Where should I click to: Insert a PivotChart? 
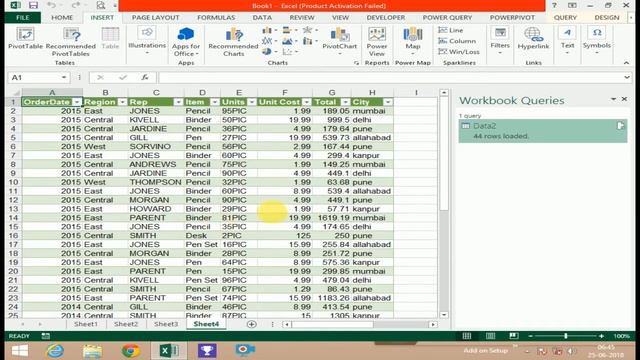coord(340,41)
